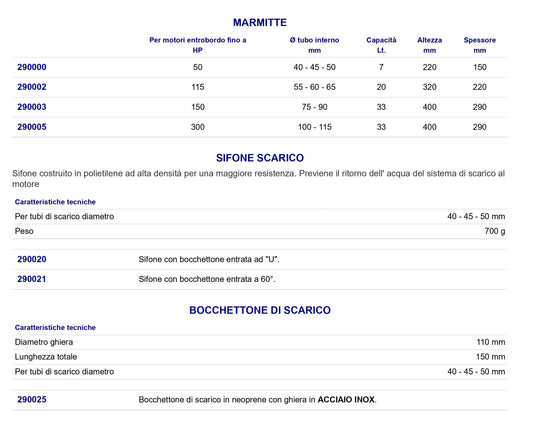533x442 pixels.
Task: Click the MARMITTE section heading
Action: pyautogui.click(x=260, y=22)
